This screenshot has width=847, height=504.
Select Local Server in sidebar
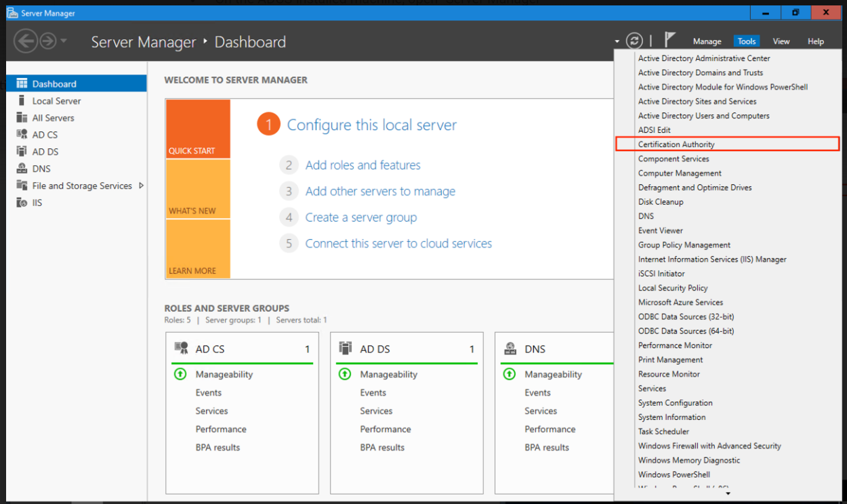pyautogui.click(x=77, y=101)
